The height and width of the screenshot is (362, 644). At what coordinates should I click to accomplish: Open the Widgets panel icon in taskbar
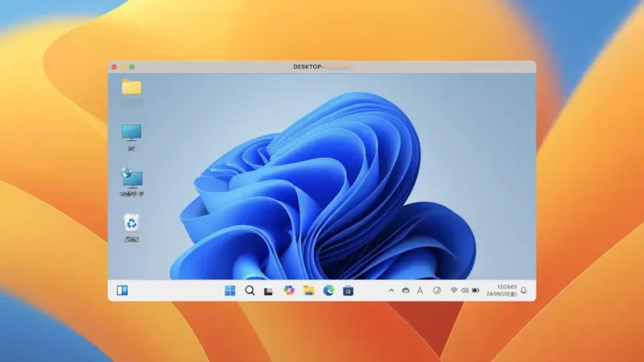[x=122, y=290]
